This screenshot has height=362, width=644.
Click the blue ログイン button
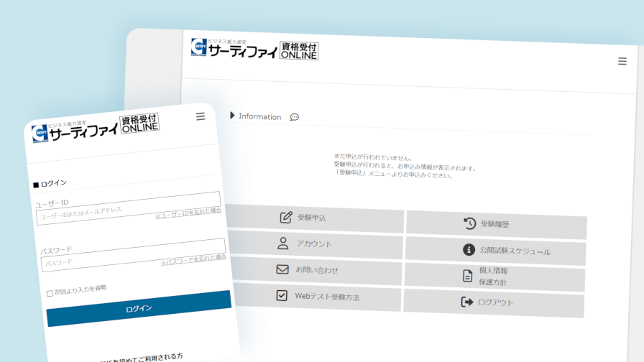click(139, 309)
